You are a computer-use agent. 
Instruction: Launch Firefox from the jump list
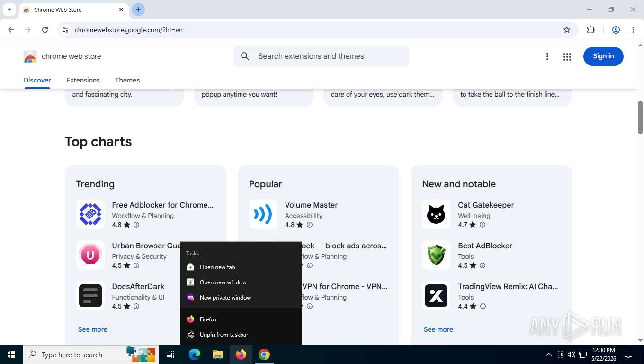click(241, 319)
